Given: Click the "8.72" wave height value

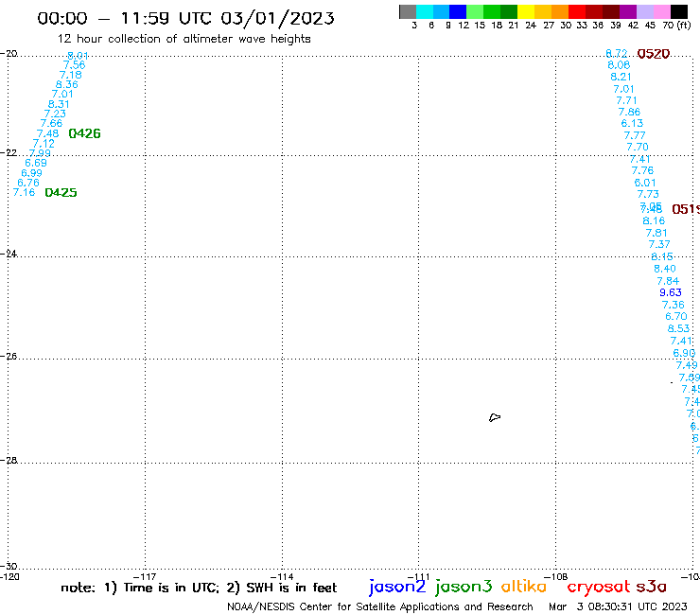Looking at the screenshot, I should [617, 54].
